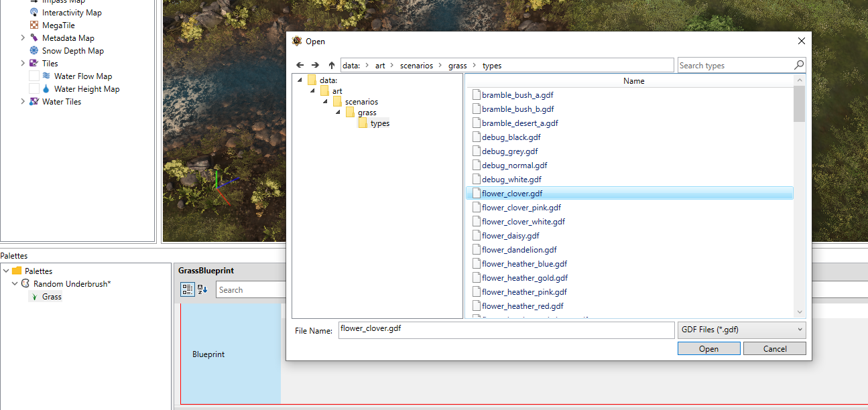Click the Snow Depth Map snowflake icon

tap(34, 51)
